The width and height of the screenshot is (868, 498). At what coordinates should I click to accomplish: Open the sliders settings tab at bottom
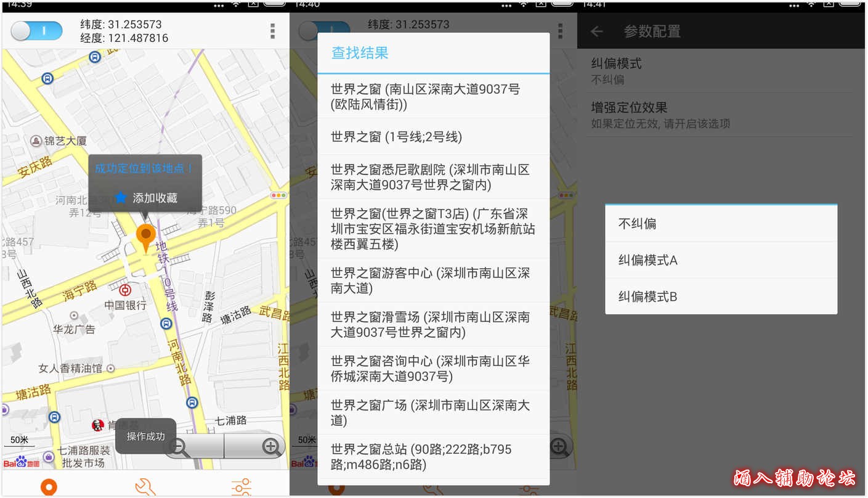[x=241, y=486]
